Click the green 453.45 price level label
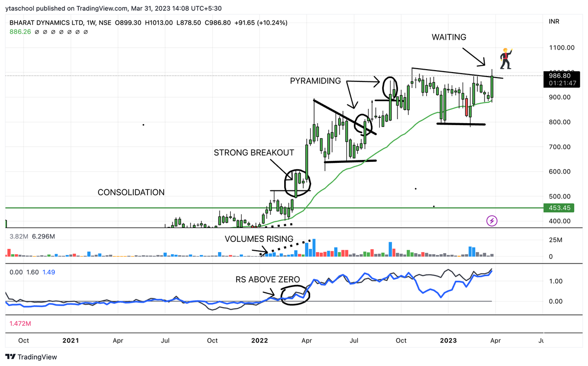This screenshot has width=588, height=366. (559, 208)
